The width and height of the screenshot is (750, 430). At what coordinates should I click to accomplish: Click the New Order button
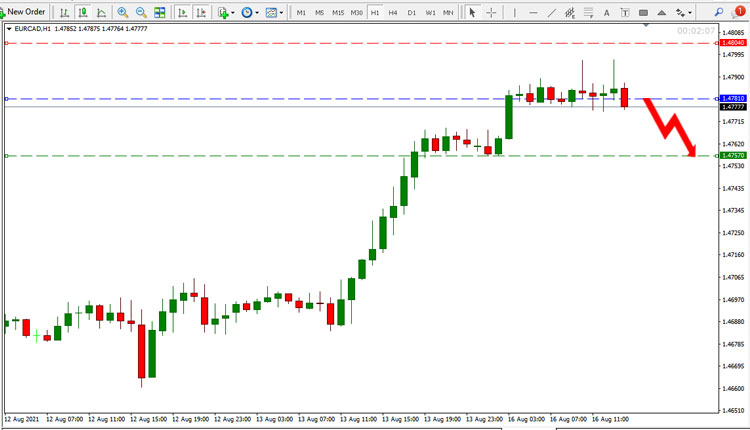23,12
